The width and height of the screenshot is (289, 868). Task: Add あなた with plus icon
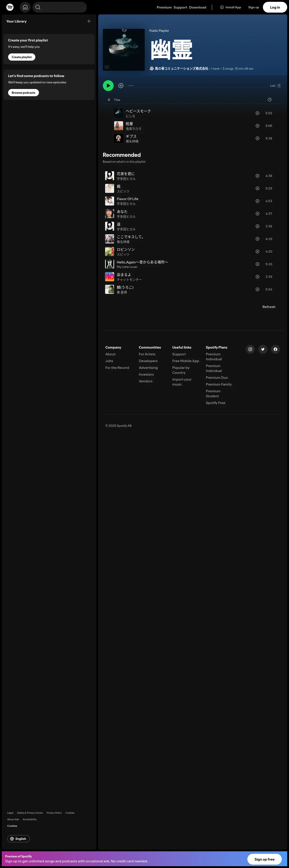click(257, 214)
